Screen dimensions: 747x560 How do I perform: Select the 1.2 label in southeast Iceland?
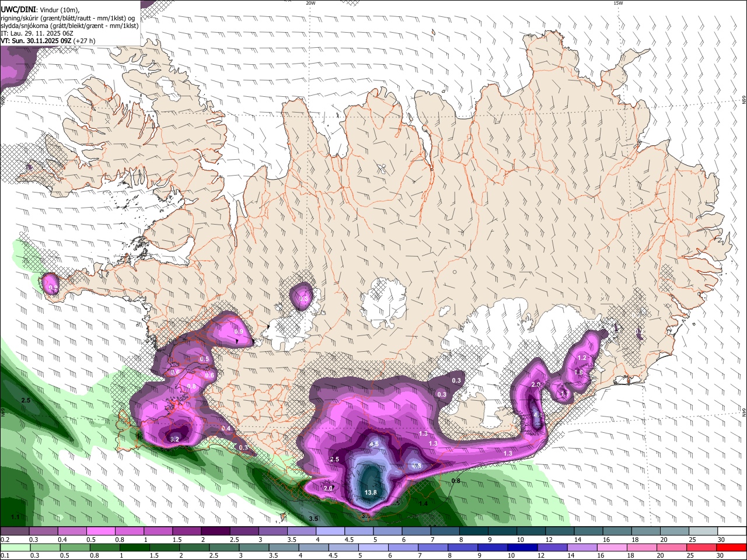coord(581,358)
